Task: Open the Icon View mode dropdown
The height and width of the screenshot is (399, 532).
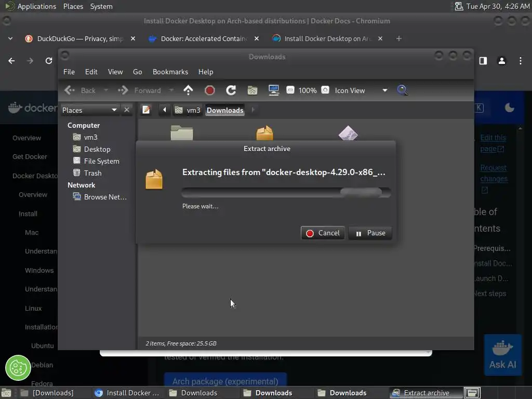Action: [361, 90]
